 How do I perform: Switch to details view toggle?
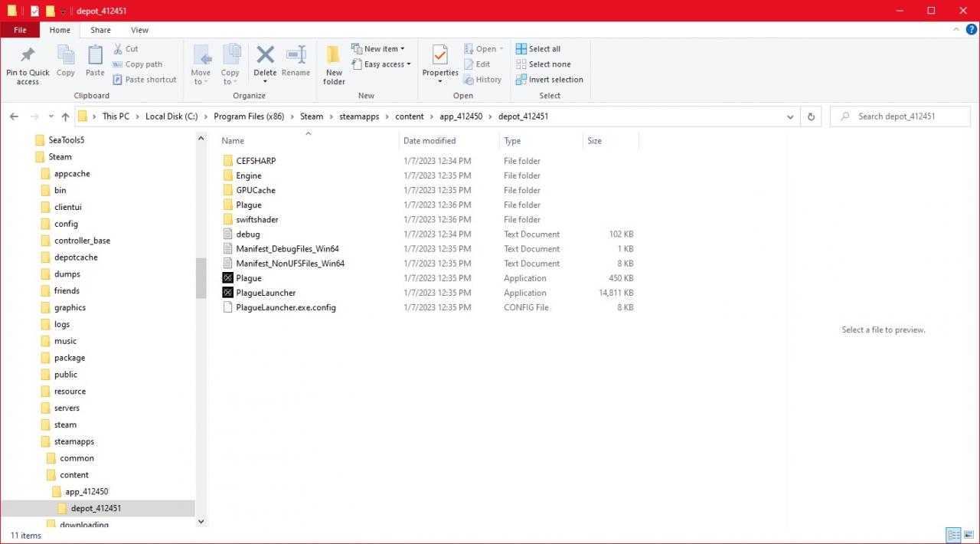(954, 535)
